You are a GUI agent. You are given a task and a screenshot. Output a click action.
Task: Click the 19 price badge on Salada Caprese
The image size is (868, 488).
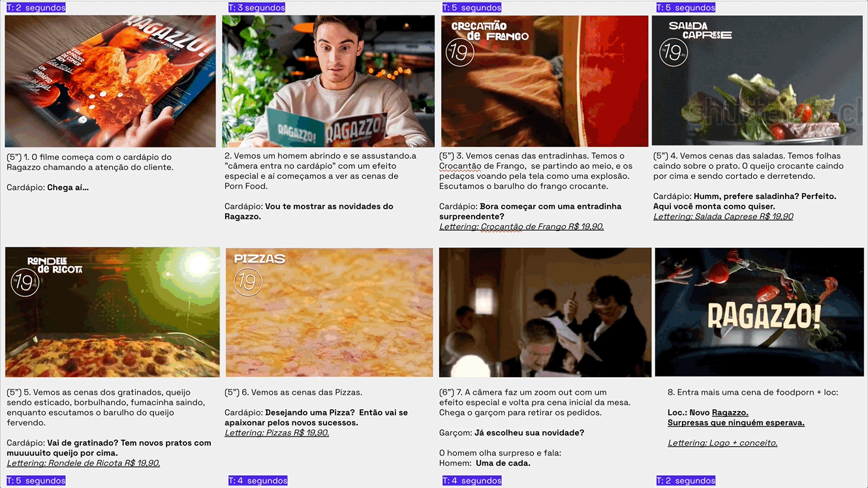coord(674,52)
